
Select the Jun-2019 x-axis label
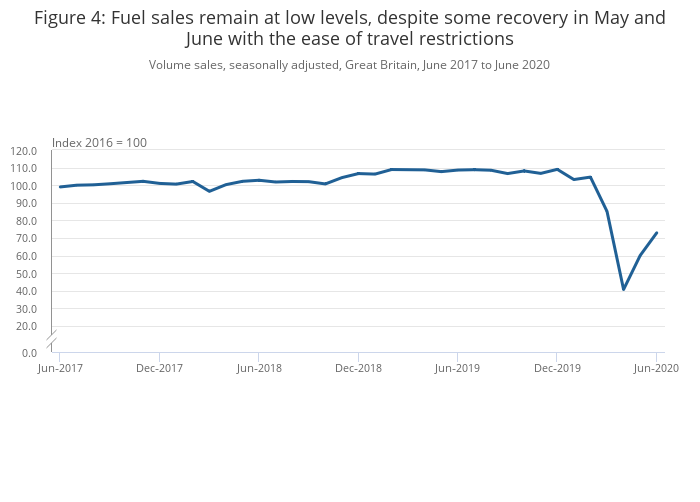tap(457, 368)
